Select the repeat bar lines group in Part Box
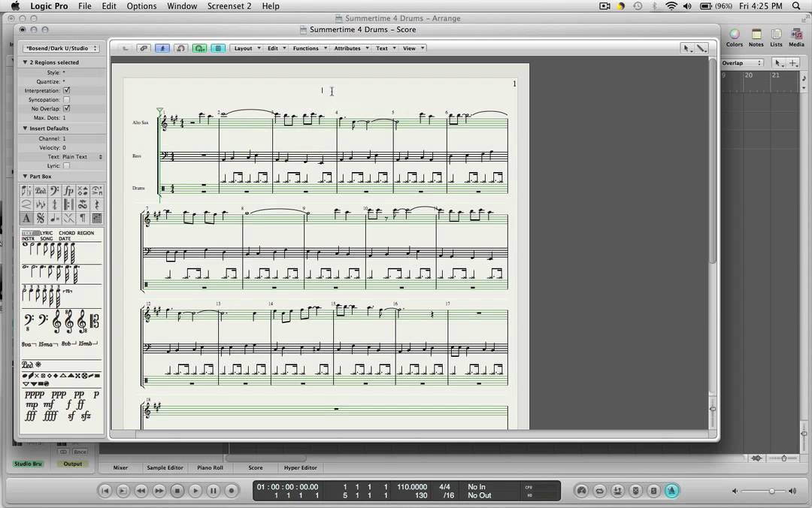 click(68, 204)
